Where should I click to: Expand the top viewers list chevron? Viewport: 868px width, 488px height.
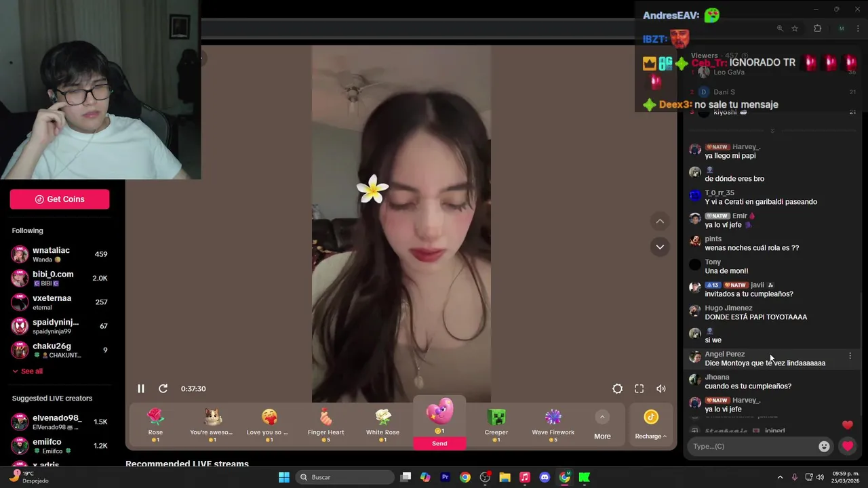[x=772, y=130]
